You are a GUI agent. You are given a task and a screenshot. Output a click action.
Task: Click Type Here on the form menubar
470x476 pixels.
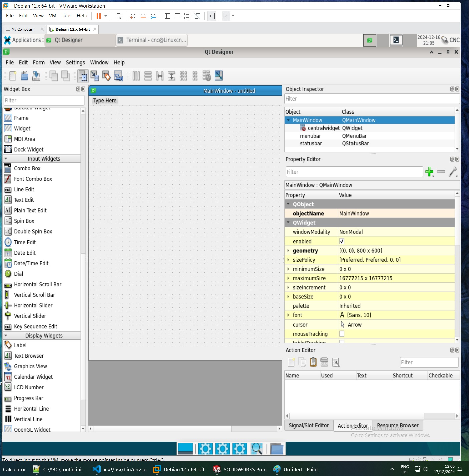(x=105, y=100)
